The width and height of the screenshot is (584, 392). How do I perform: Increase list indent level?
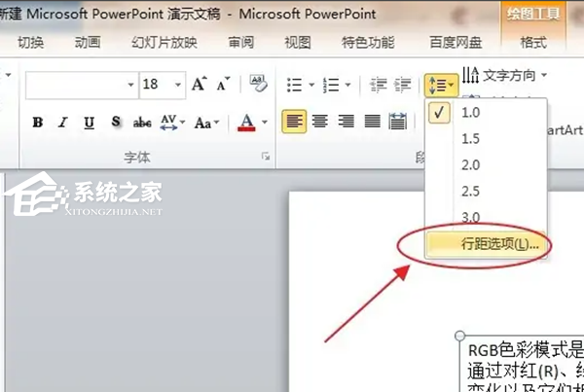403,85
